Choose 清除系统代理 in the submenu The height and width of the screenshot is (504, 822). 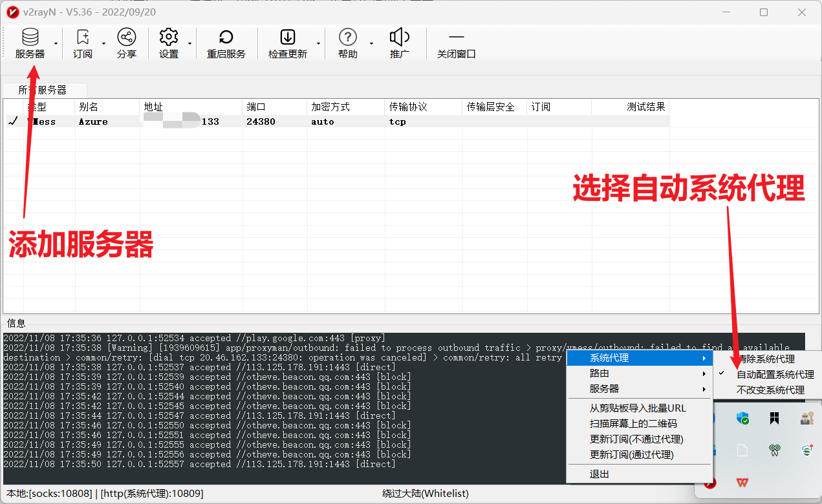tap(767, 359)
